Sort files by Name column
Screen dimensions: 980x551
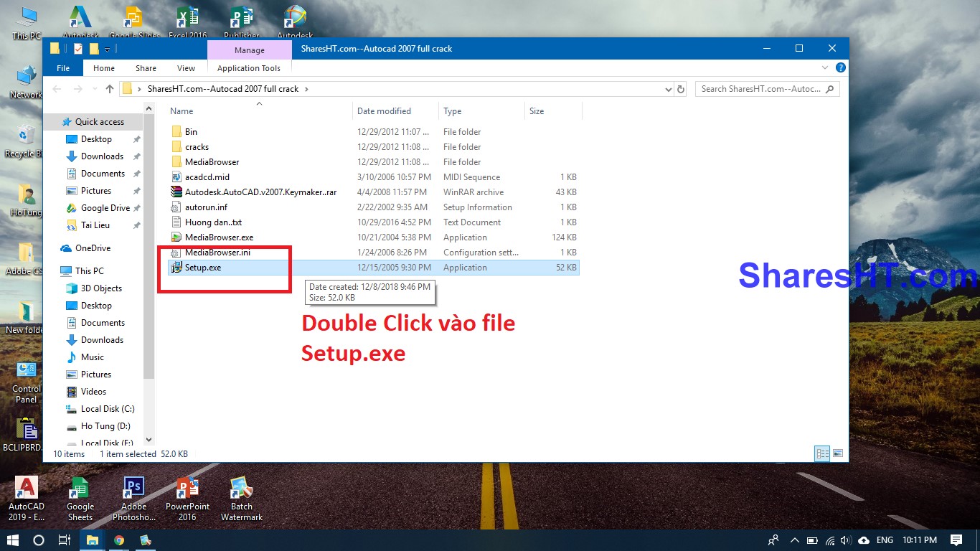click(182, 111)
